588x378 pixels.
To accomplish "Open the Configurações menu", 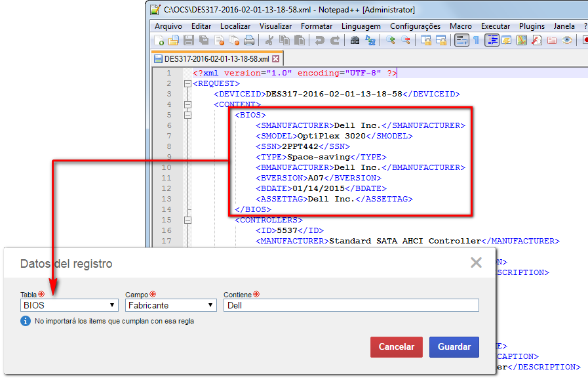I will pos(416,26).
